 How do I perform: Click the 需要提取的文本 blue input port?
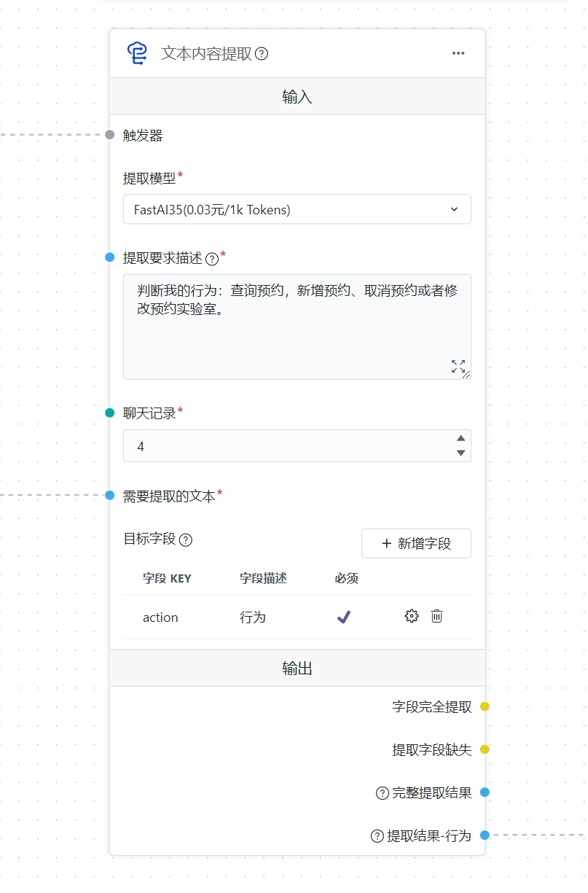pos(110,496)
